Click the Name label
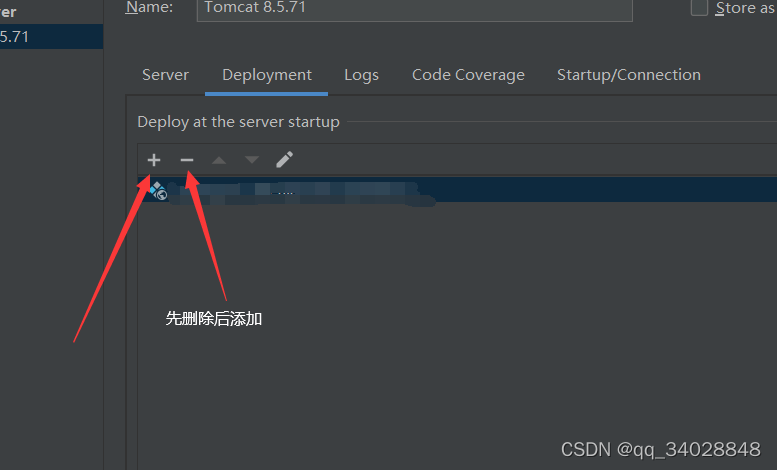This screenshot has height=470, width=777. 149,7
